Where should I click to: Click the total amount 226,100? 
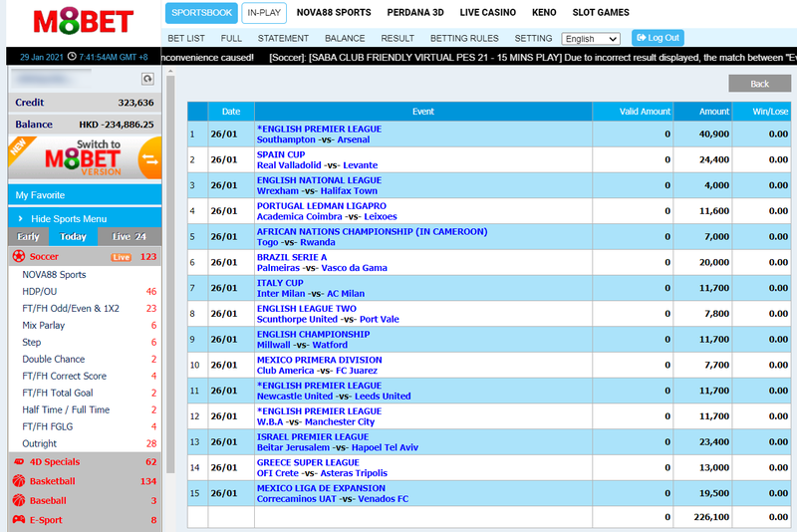pos(711,517)
